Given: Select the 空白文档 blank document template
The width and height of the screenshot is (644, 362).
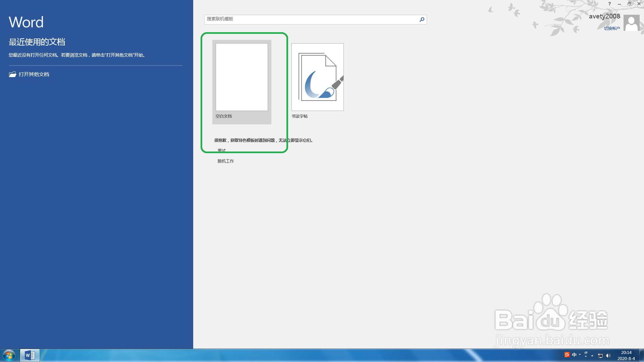Looking at the screenshot, I should click(241, 82).
